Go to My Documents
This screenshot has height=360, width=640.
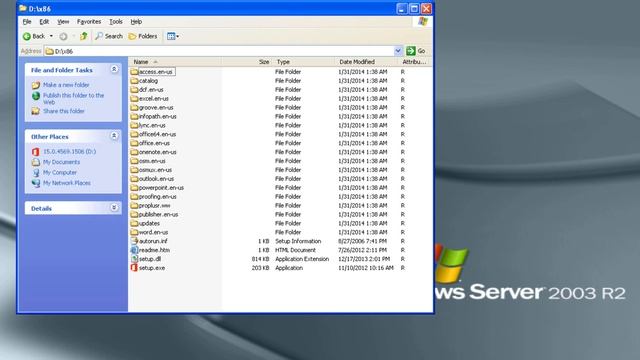[61, 162]
